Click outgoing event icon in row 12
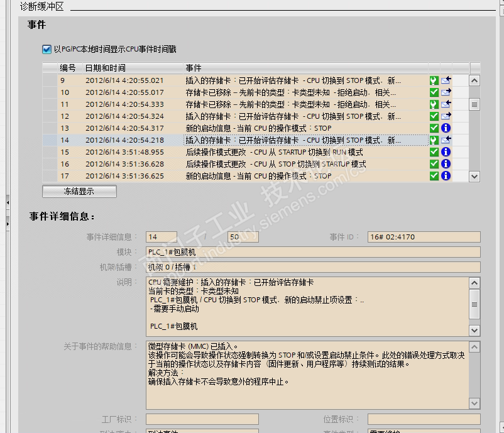Screen dimensions: 504x433 (x=446, y=116)
